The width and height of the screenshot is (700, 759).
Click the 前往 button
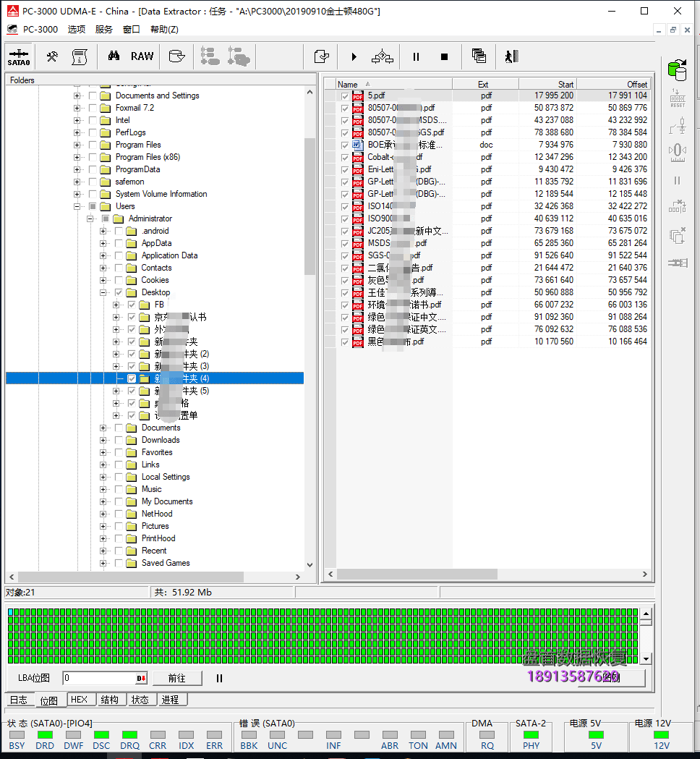(177, 678)
